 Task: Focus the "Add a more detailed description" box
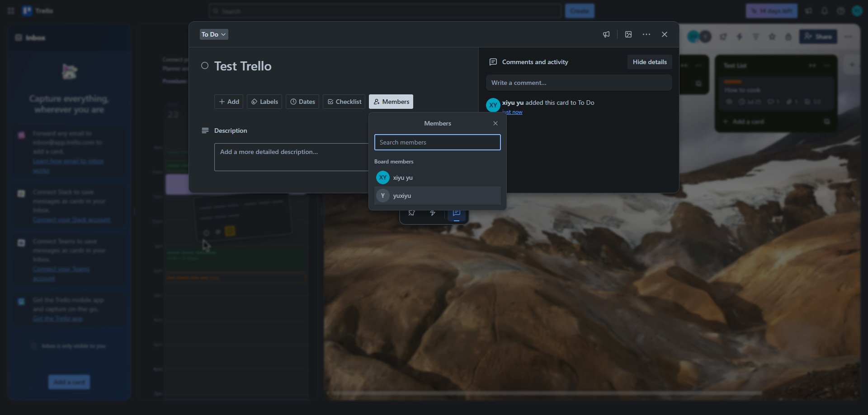291,157
